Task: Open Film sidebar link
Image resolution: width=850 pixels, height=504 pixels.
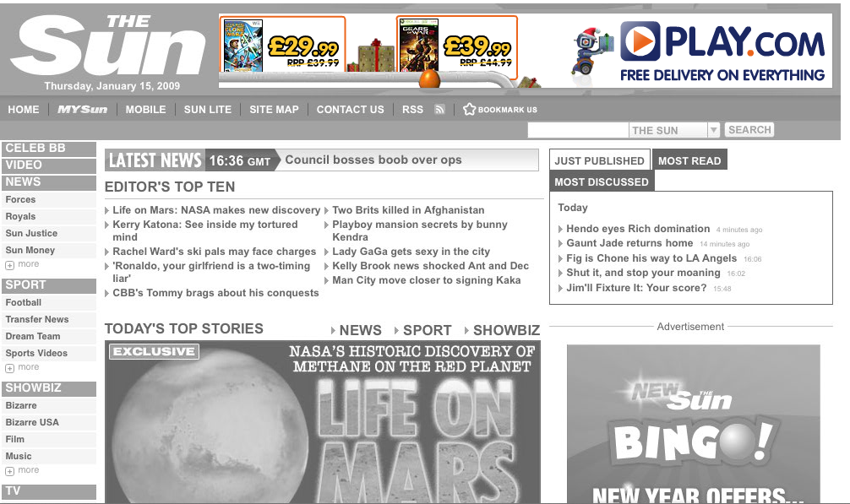Action: [49, 438]
